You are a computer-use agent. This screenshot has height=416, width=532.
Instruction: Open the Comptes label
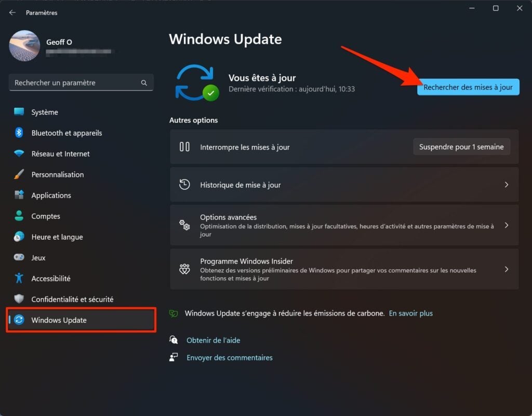pyautogui.click(x=46, y=216)
